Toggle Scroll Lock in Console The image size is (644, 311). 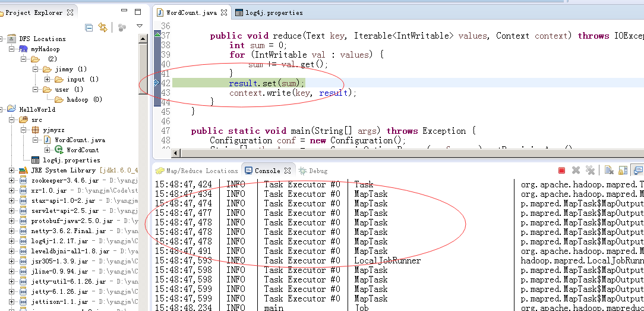click(x=623, y=170)
